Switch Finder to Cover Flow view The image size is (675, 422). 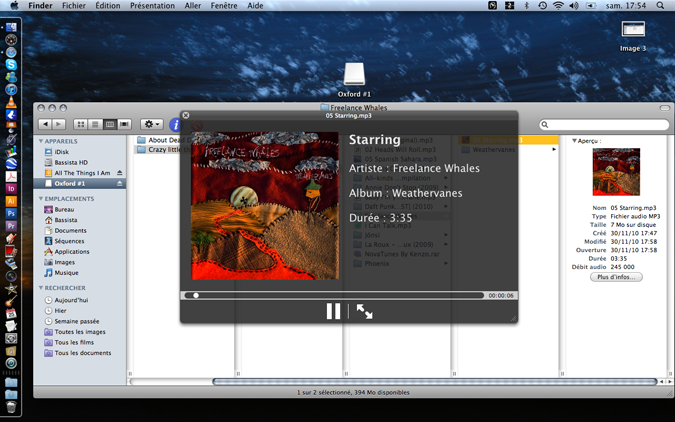click(x=124, y=125)
